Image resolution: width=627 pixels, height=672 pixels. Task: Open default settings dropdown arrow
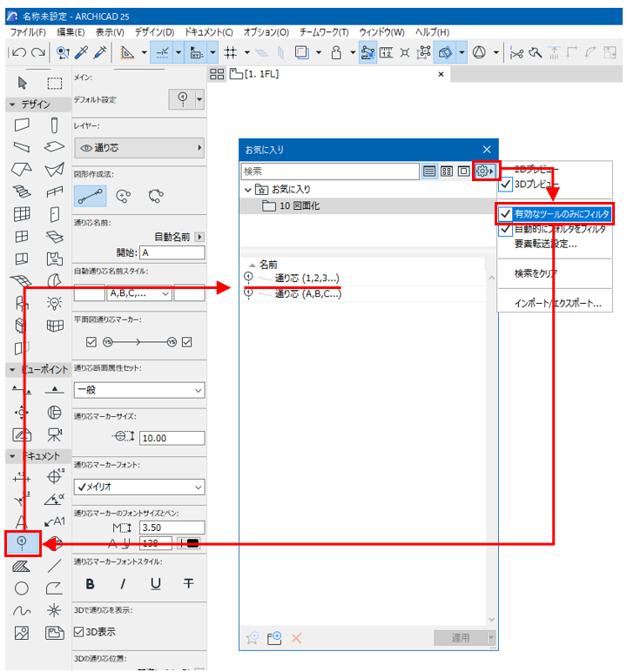click(x=199, y=99)
